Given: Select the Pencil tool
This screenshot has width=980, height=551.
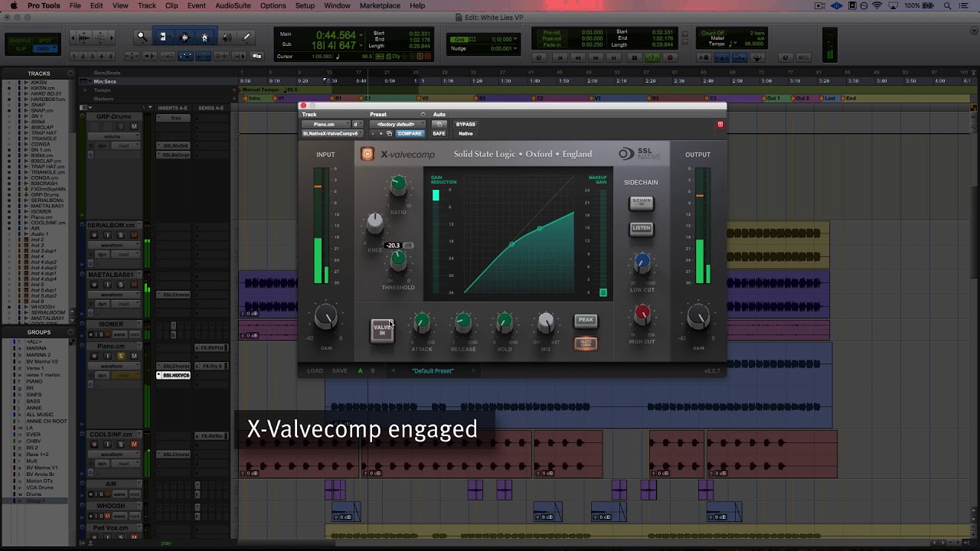Looking at the screenshot, I should [247, 37].
